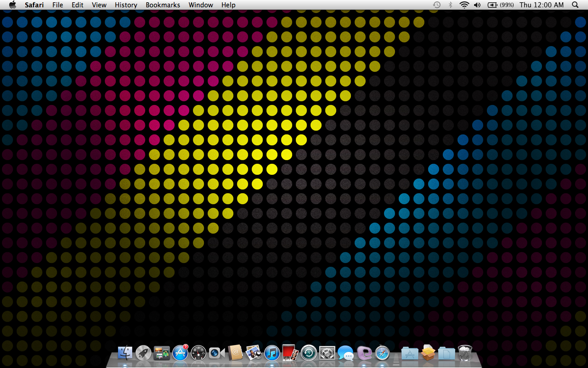
Task: Open the File menu
Action: (x=57, y=5)
